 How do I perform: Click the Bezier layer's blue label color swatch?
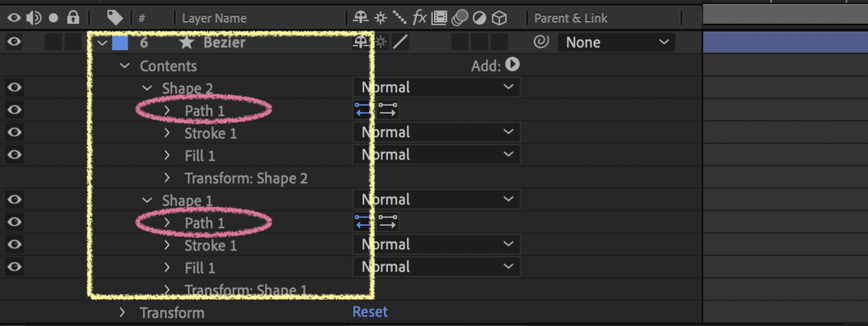(x=120, y=42)
